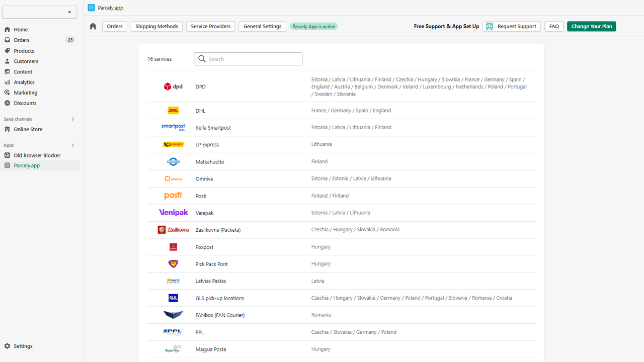This screenshot has width=644, height=362.
Task: Click the Parcely.app logo icon in header
Action: tap(91, 8)
